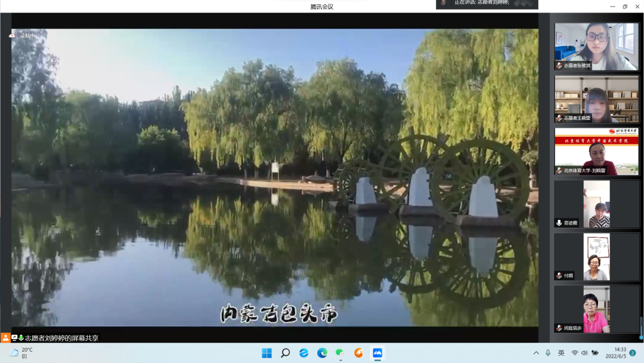Open WeChat from the taskbar
The image size is (644, 363).
340,353
